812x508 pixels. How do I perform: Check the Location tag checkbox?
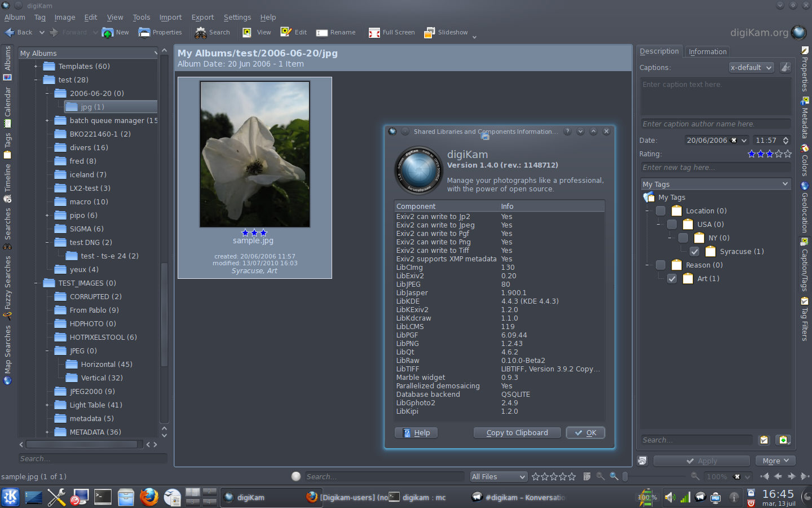tap(660, 211)
